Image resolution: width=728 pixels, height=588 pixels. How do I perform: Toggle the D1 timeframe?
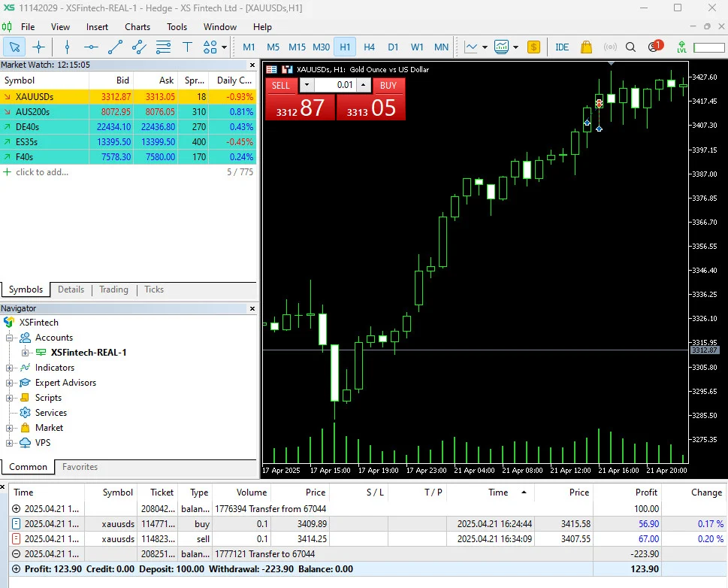[x=393, y=47]
